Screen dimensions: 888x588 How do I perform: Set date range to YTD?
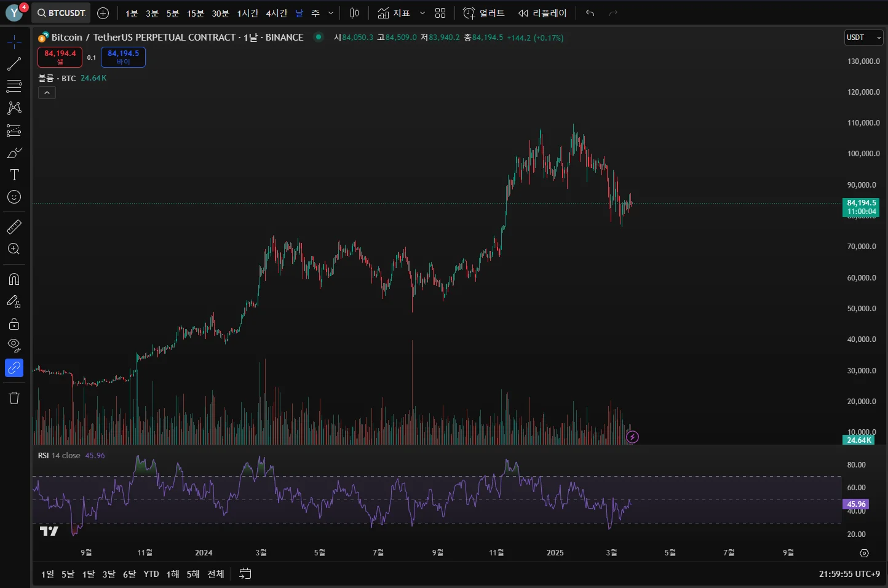(151, 574)
